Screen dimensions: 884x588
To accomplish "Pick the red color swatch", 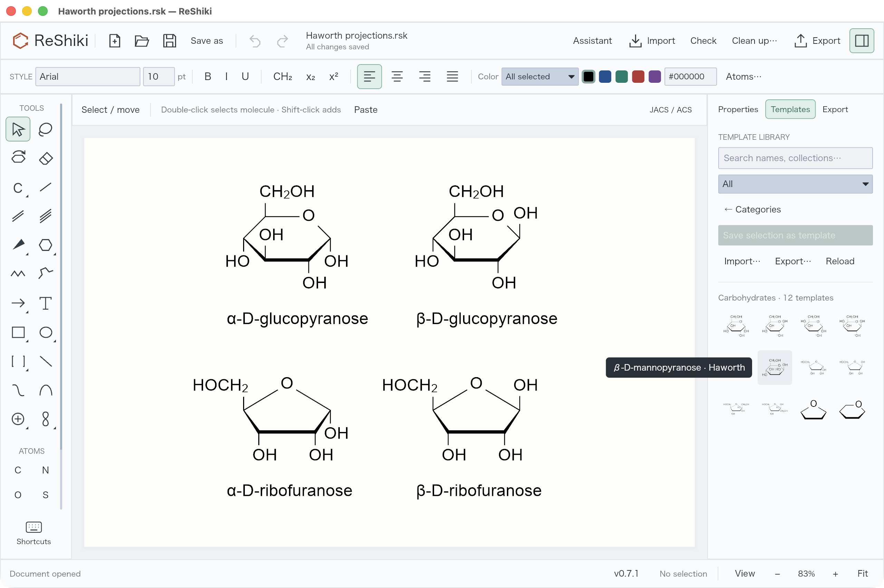I will (638, 77).
